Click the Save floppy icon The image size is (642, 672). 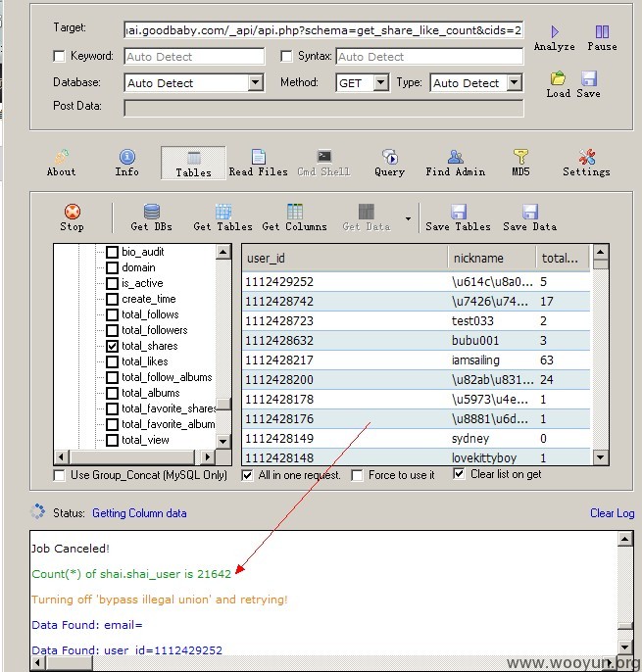[589, 78]
